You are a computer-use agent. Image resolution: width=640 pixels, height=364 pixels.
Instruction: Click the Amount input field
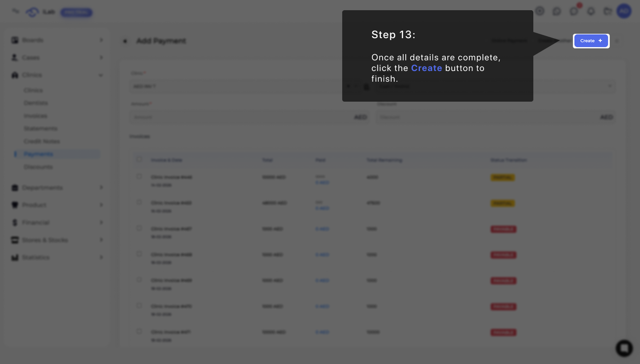[249, 117]
